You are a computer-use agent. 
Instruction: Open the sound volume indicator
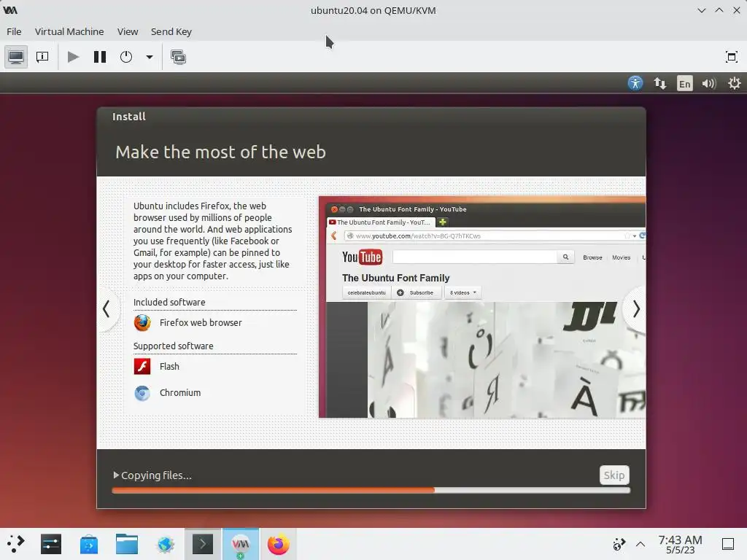pos(709,83)
